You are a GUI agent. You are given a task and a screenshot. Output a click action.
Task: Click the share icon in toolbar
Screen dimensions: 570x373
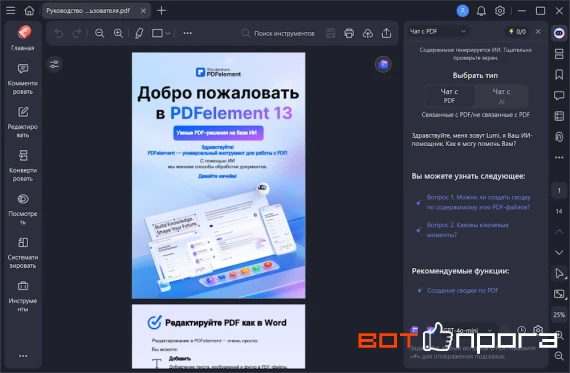tap(386, 33)
